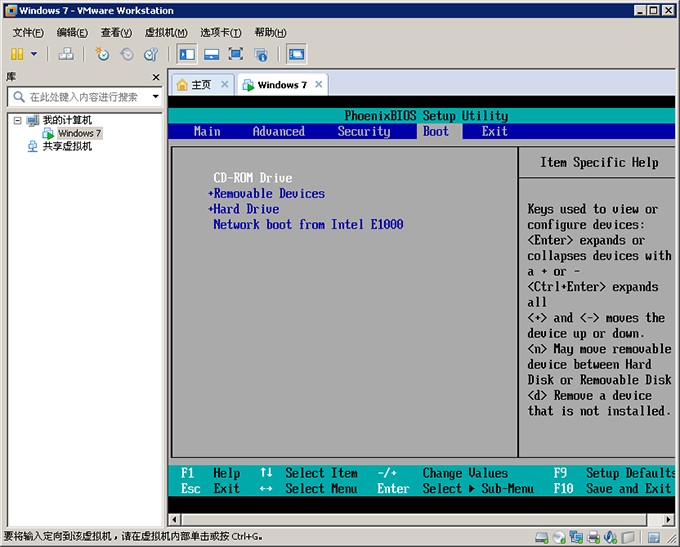
Task: Select 我的计算机 in the library tree
Action: click(67, 120)
